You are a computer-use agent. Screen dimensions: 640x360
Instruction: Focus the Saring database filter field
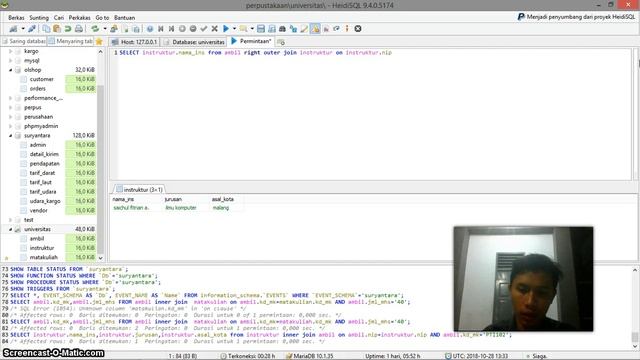click(x=24, y=41)
